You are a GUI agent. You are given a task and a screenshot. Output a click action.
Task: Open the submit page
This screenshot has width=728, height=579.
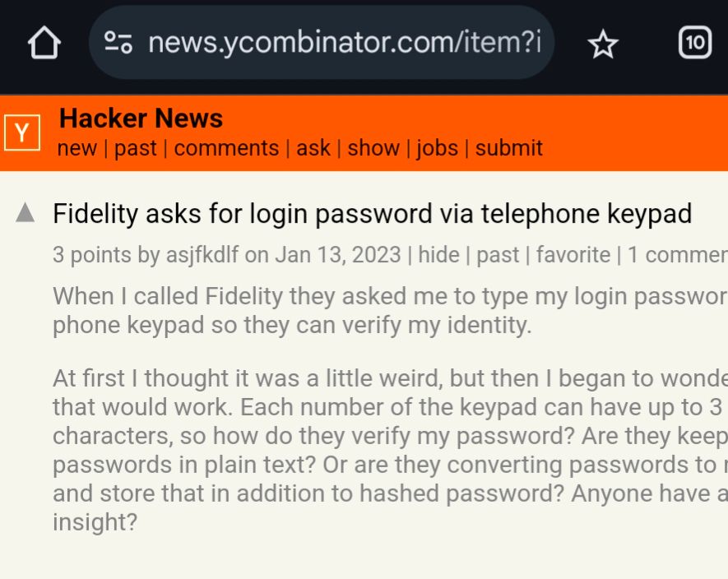pyautogui.click(x=509, y=148)
